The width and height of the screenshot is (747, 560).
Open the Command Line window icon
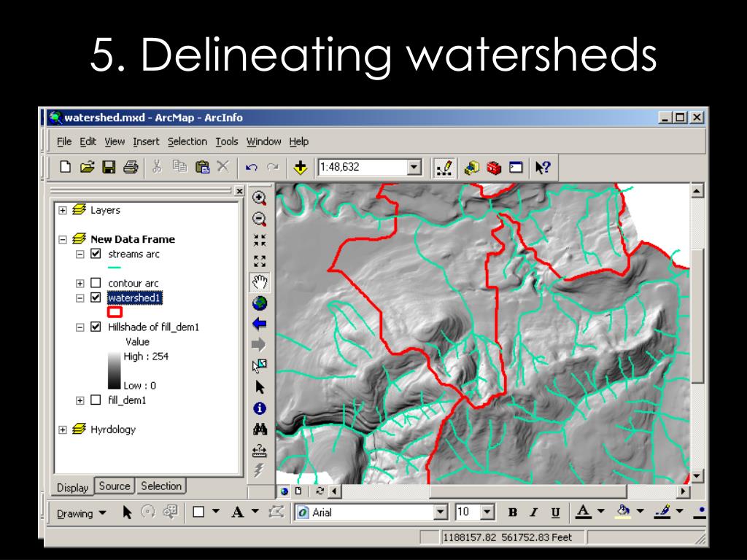[516, 167]
